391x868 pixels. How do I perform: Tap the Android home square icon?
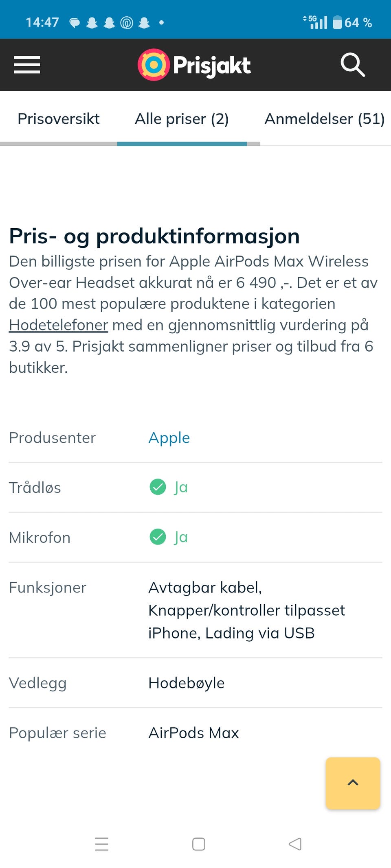pos(198,844)
